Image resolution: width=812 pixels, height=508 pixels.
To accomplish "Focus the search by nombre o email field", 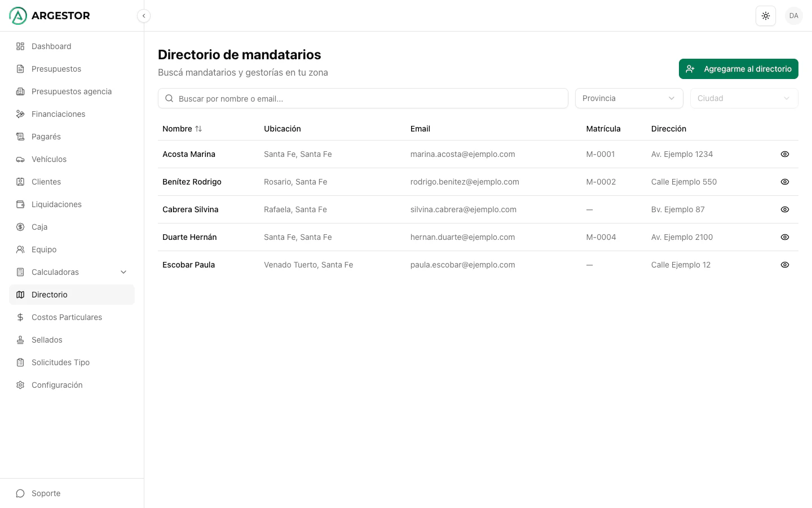I will [x=363, y=98].
